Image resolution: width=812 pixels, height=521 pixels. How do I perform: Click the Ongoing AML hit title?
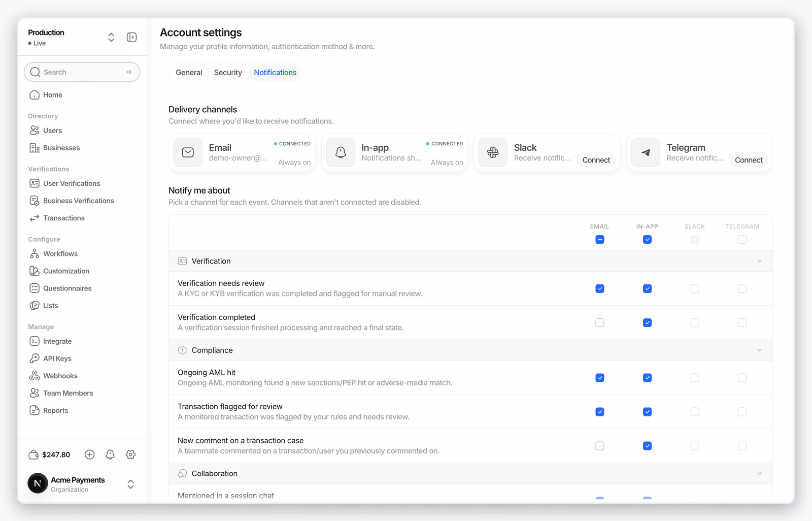(207, 373)
